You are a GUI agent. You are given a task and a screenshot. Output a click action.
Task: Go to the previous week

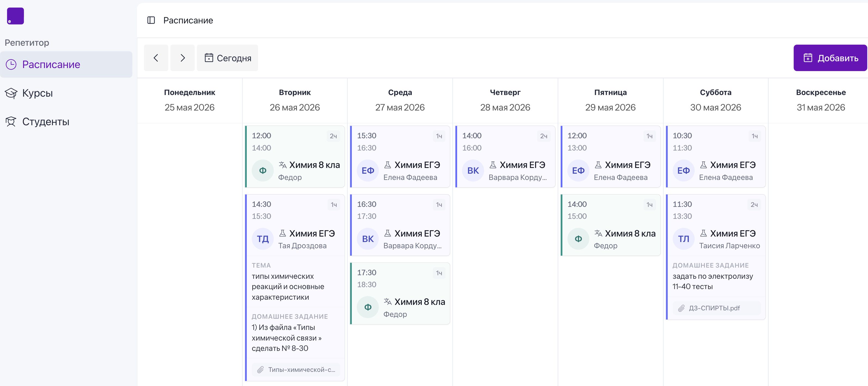156,58
